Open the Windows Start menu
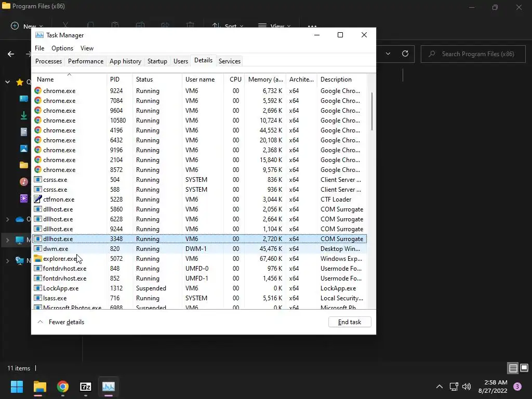This screenshot has width=532, height=399. [17, 387]
